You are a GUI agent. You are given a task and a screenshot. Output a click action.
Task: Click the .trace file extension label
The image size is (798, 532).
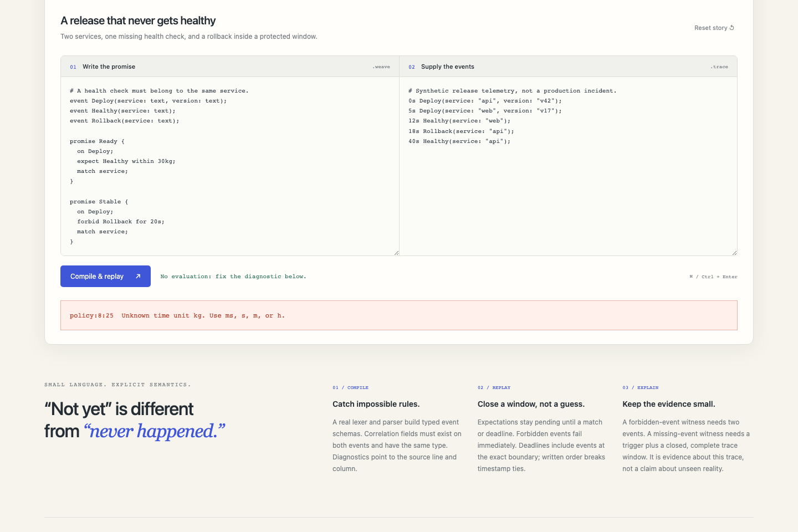(719, 66)
